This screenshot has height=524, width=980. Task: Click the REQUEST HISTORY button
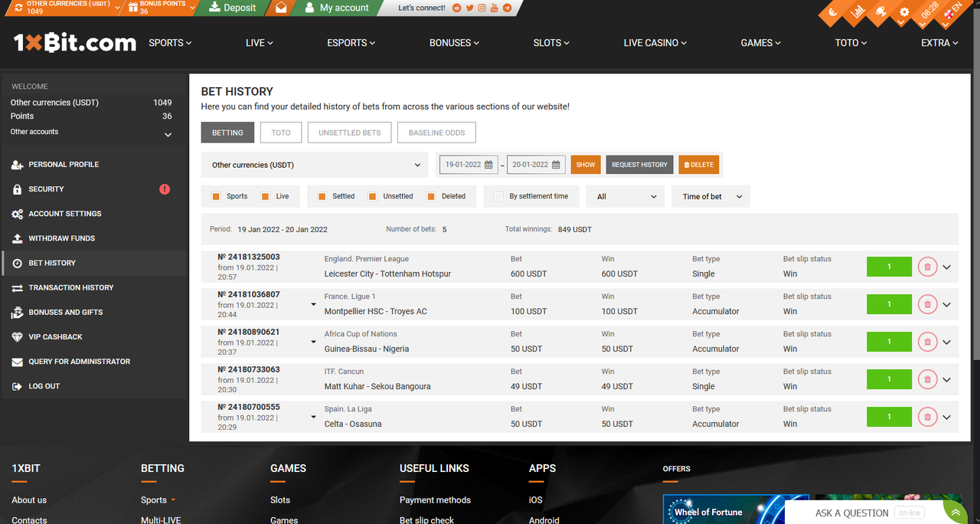click(639, 165)
